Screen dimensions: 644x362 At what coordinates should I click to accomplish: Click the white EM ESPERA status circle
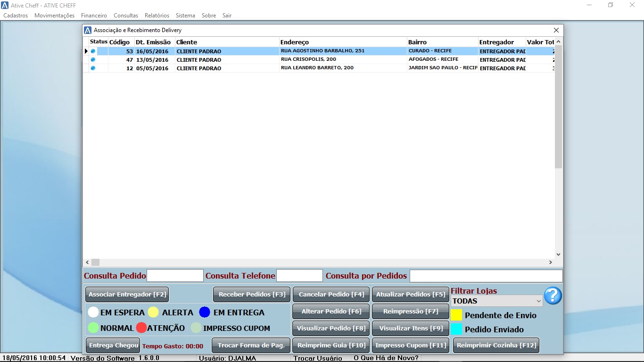point(93,312)
